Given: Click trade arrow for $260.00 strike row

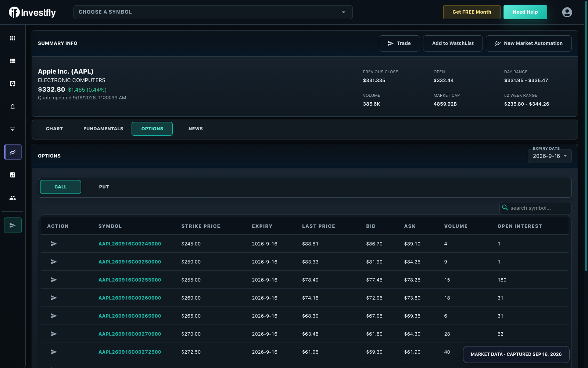Looking at the screenshot, I should pos(54,298).
